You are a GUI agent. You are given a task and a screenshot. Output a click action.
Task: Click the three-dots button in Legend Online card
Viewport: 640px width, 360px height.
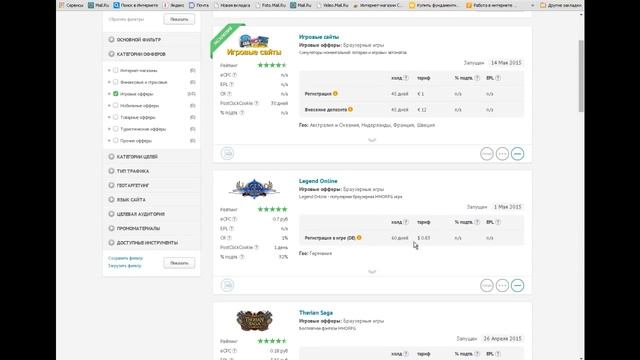click(x=502, y=285)
